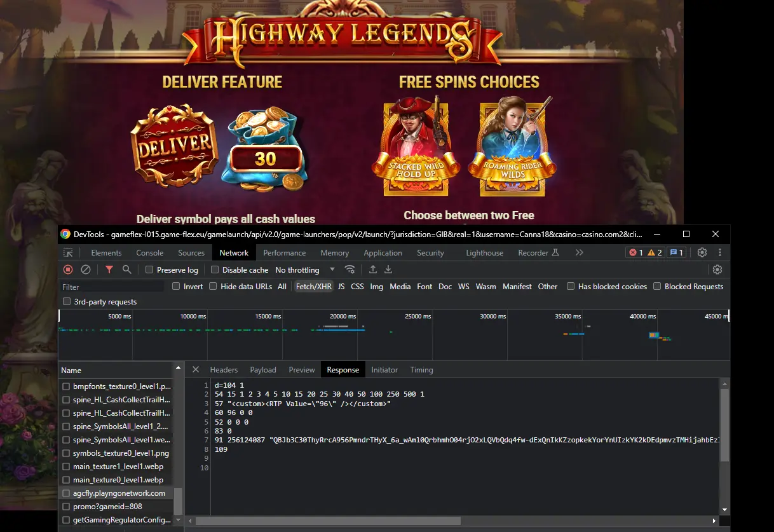Select Roaming Rider Wilds card
Viewport: 774px width, 532px height.
coord(512,147)
